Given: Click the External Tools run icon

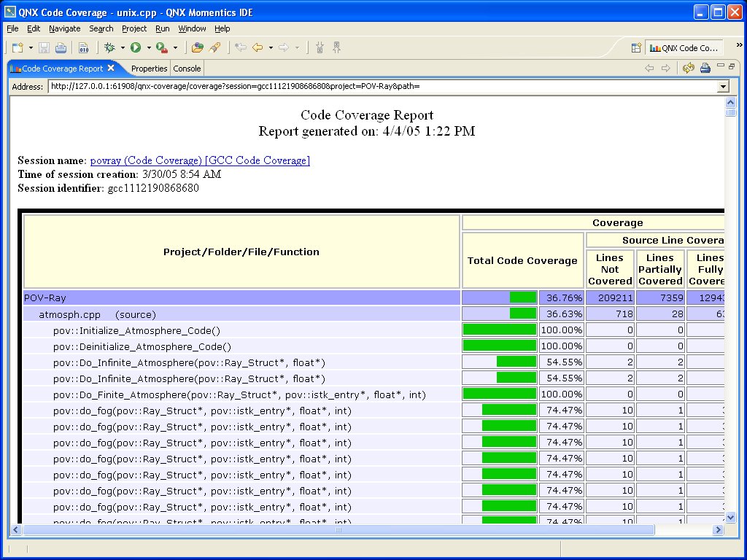Looking at the screenshot, I should 161,47.
